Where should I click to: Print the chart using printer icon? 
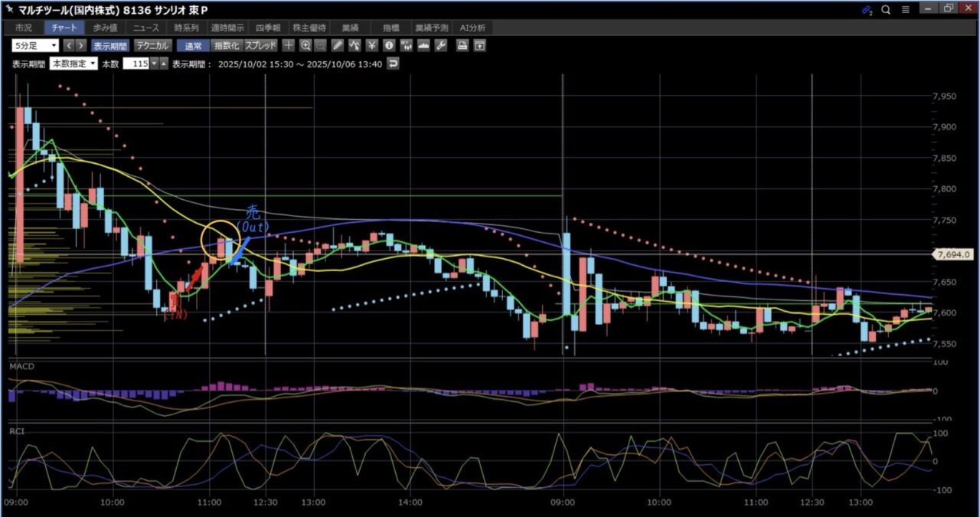point(462,45)
